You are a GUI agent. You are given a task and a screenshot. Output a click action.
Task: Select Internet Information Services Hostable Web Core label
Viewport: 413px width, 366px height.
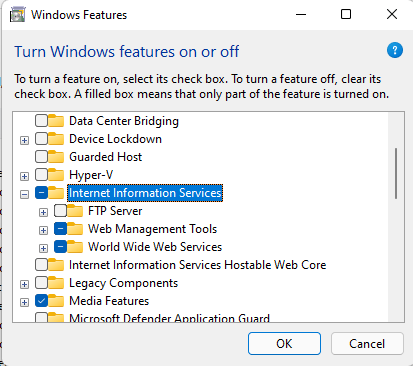click(197, 265)
